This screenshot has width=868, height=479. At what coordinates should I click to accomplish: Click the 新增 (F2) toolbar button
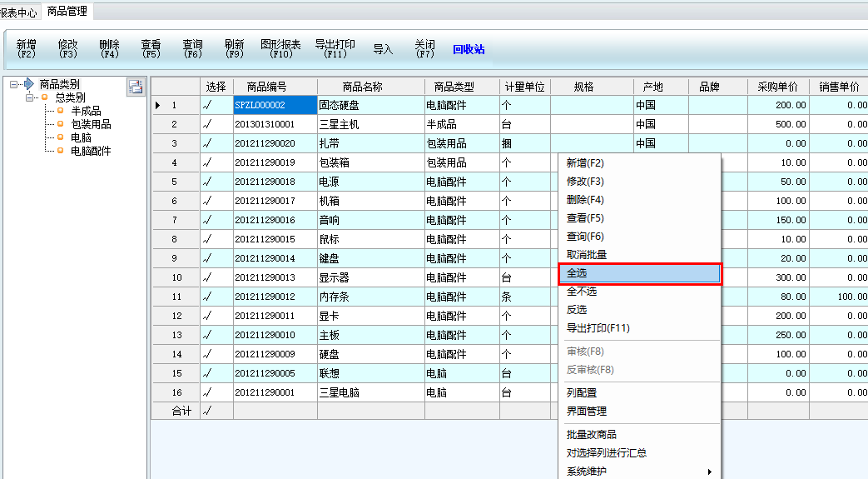pos(27,48)
